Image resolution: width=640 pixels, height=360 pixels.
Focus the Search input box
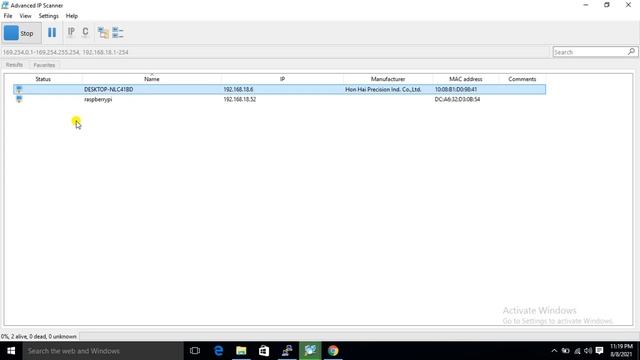[x=590, y=52]
